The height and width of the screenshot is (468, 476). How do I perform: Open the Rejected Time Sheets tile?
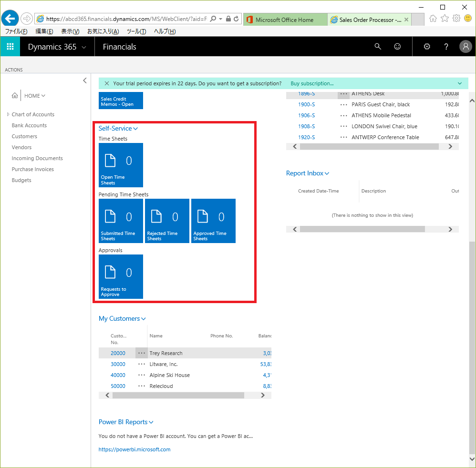coord(167,221)
